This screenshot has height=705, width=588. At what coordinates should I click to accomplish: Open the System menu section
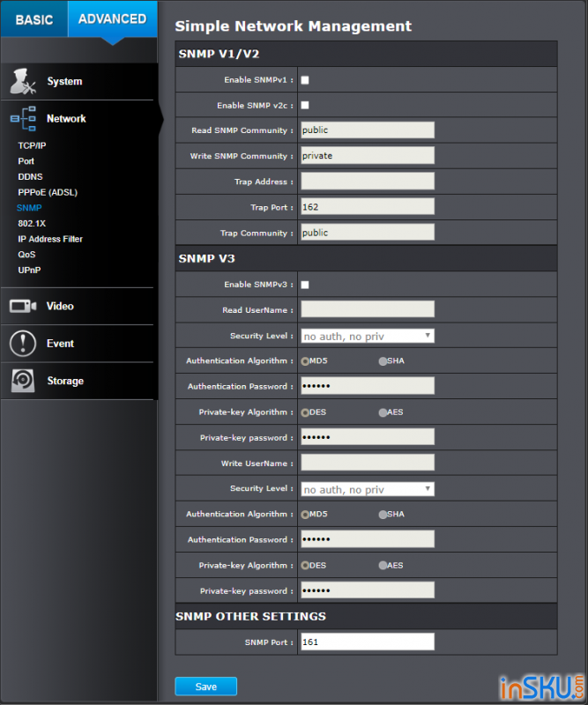click(x=79, y=81)
